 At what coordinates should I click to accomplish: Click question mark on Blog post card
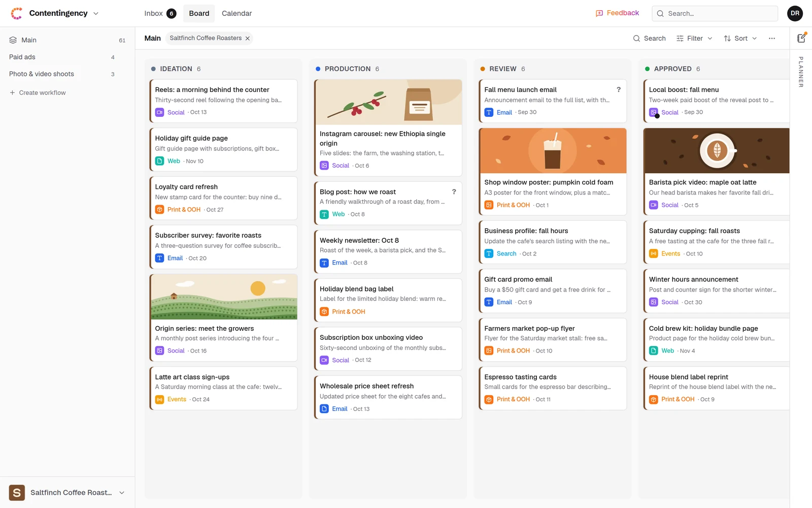(454, 192)
